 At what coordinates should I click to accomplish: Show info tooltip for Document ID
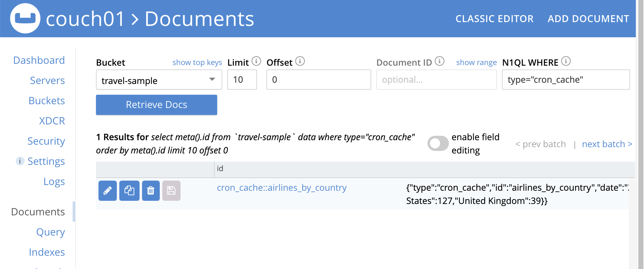439,61
